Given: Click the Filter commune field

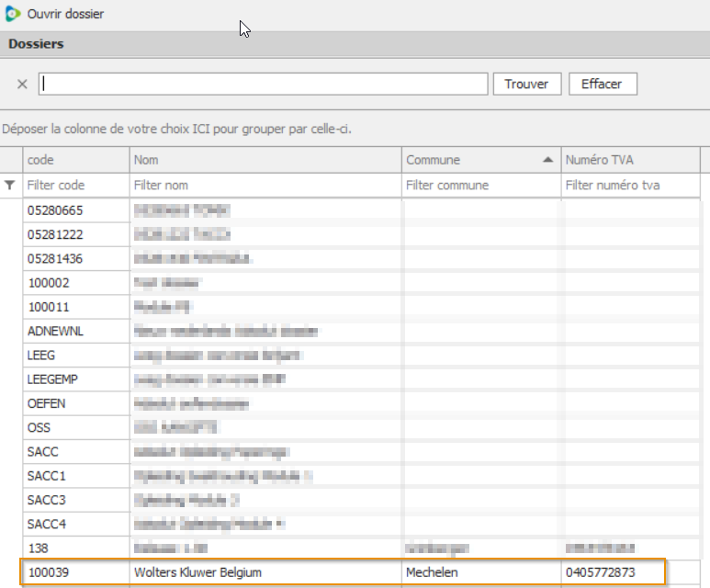Looking at the screenshot, I should 481,186.
